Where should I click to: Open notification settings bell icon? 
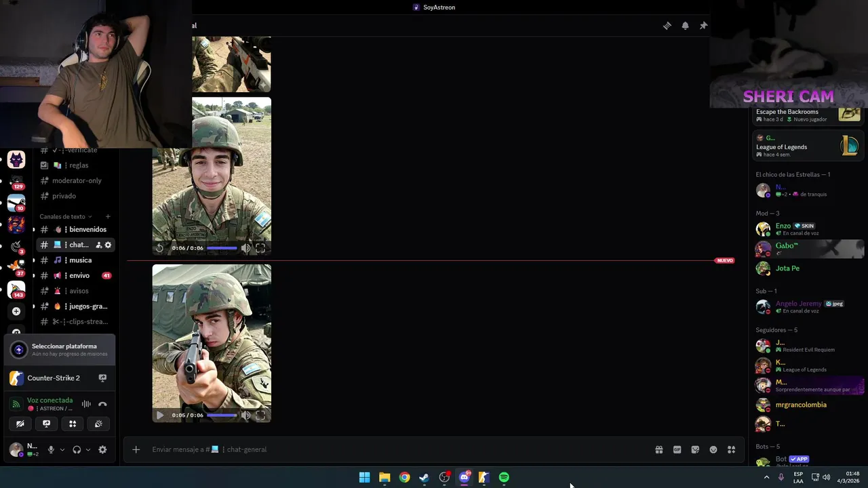pyautogui.click(x=686, y=26)
